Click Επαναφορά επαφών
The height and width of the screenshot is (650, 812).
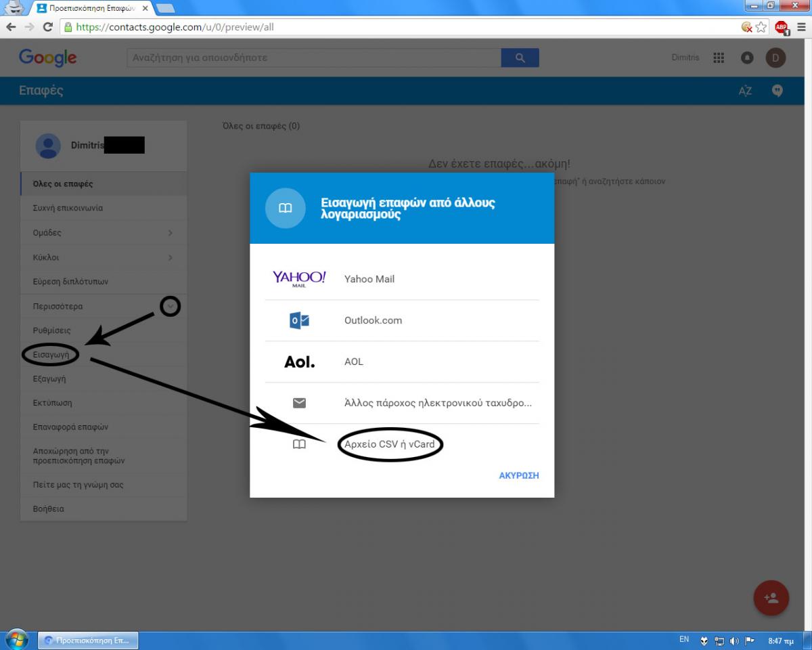point(104,427)
